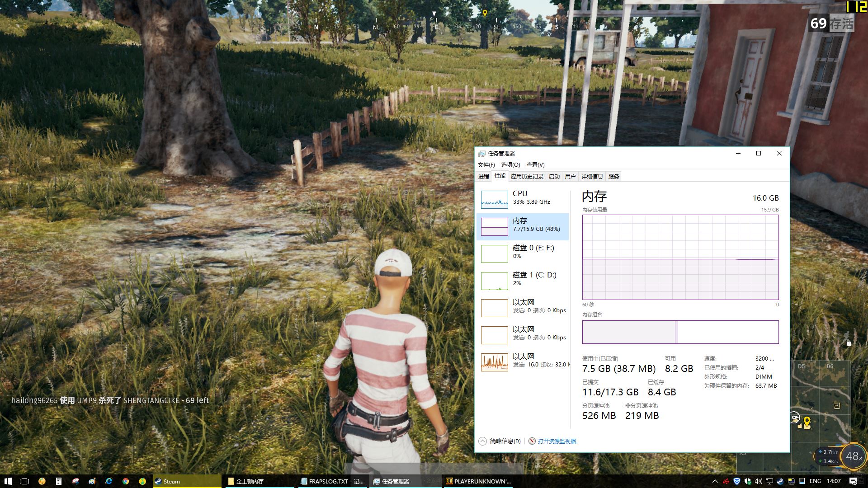Select the CPU performance item
The height and width of the screenshot is (488, 868).
click(x=523, y=199)
